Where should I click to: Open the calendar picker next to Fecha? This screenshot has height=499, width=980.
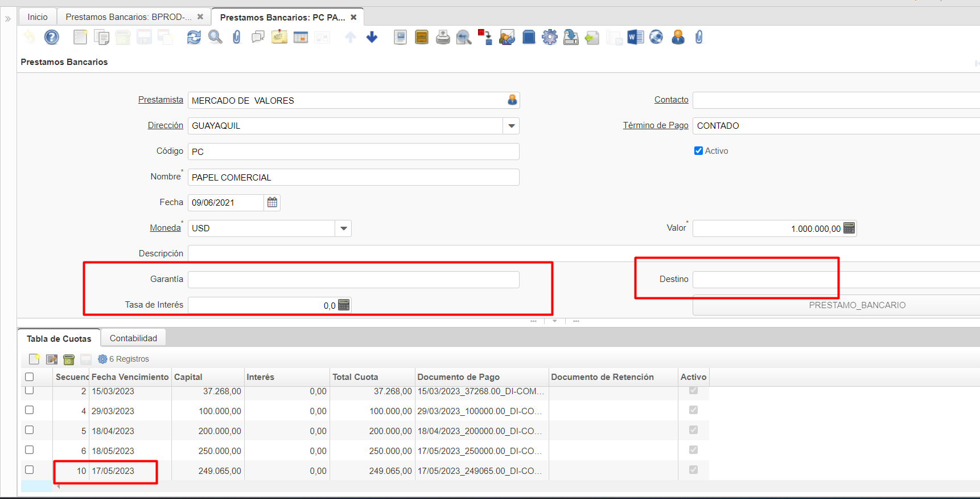[272, 203]
